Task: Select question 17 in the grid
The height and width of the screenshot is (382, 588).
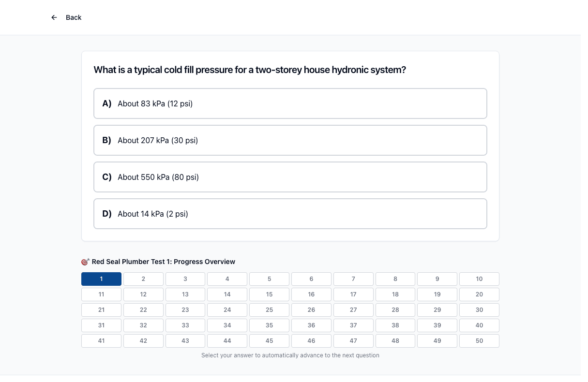Action: pyautogui.click(x=353, y=294)
